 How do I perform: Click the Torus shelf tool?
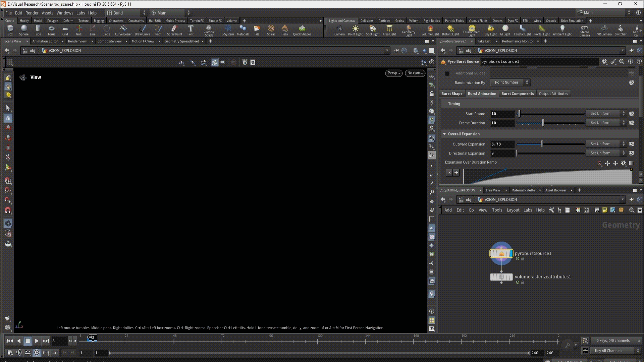point(51,30)
